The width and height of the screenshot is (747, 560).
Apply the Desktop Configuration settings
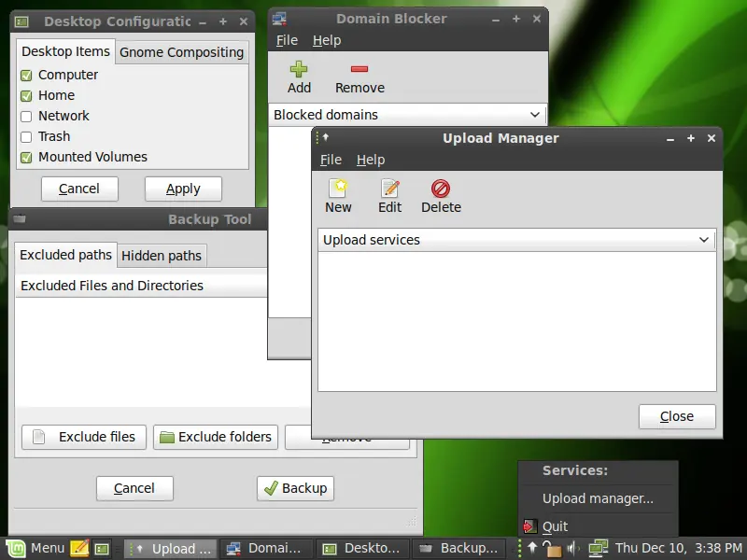(183, 189)
